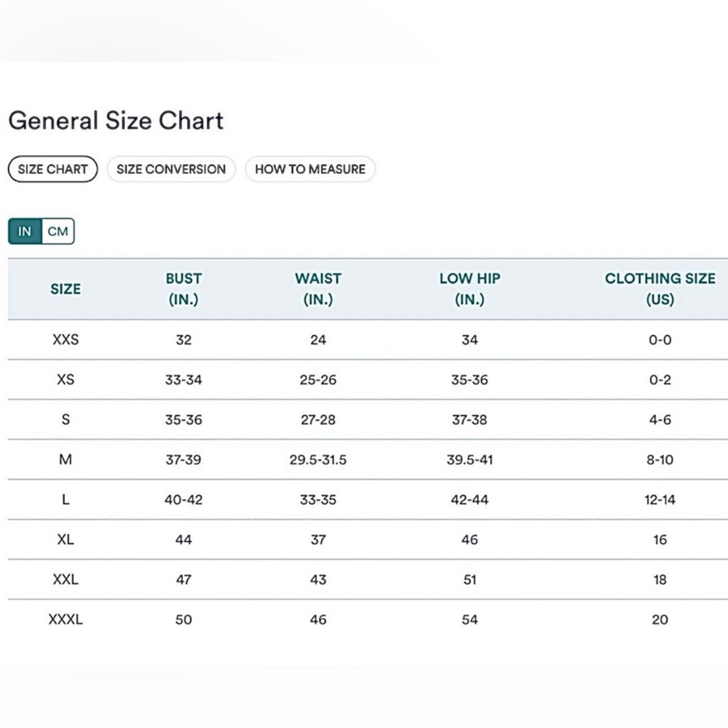Toggle units to IN
Image resolution: width=728 pixels, height=728 pixels.
click(25, 232)
